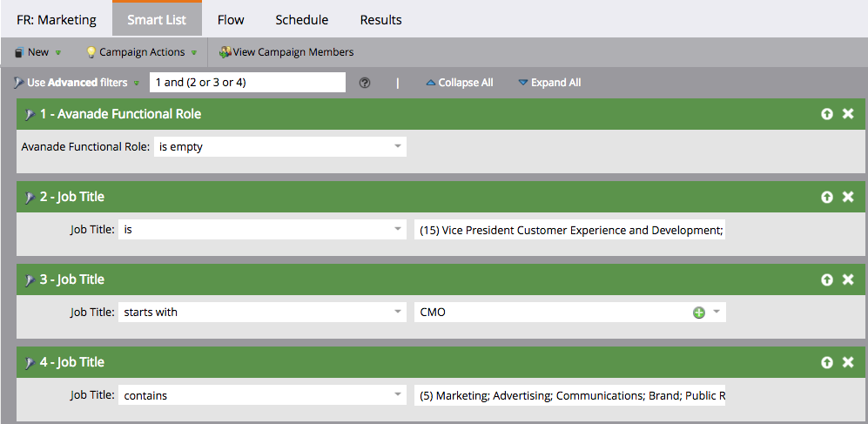868x424 pixels.
Task: Delete the filter 2 Job Title
Action: (848, 197)
